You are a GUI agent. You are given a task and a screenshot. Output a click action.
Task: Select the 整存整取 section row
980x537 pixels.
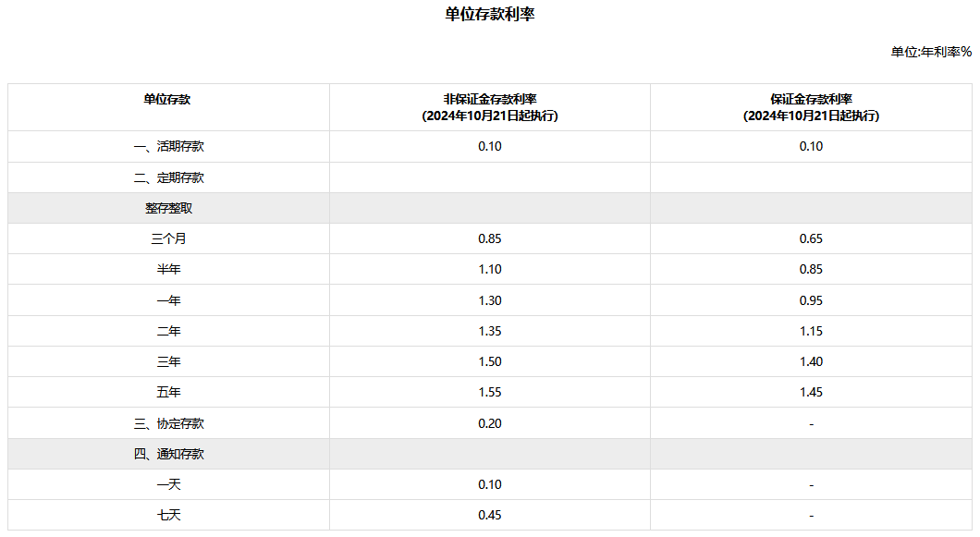pyautogui.click(x=490, y=208)
